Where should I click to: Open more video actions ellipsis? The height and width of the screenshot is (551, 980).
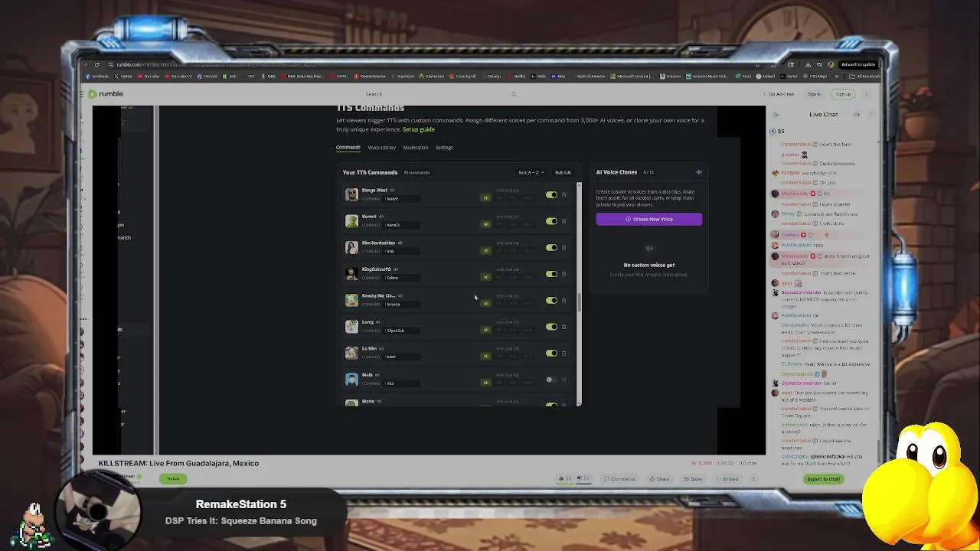tap(753, 479)
